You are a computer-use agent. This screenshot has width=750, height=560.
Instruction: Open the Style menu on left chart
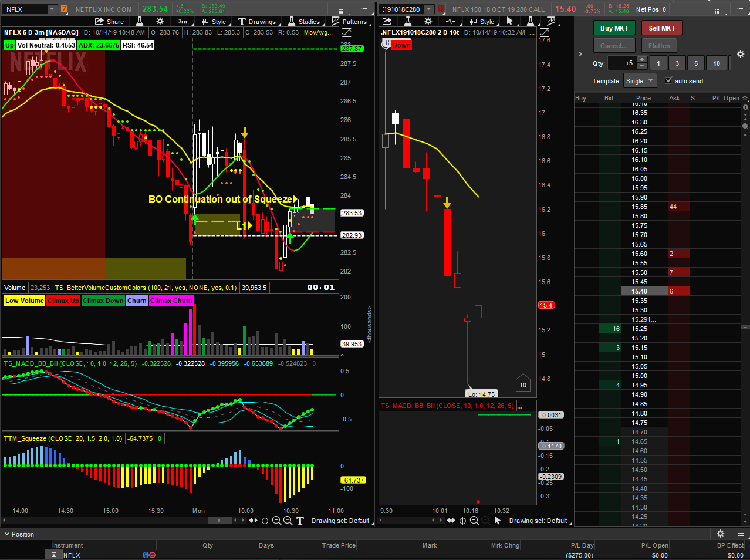tap(214, 22)
